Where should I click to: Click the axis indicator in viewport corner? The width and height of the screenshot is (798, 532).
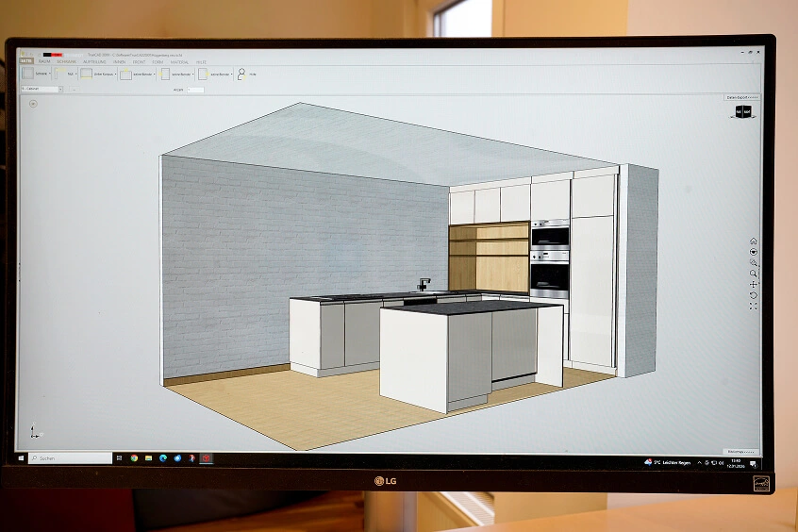click(35, 431)
